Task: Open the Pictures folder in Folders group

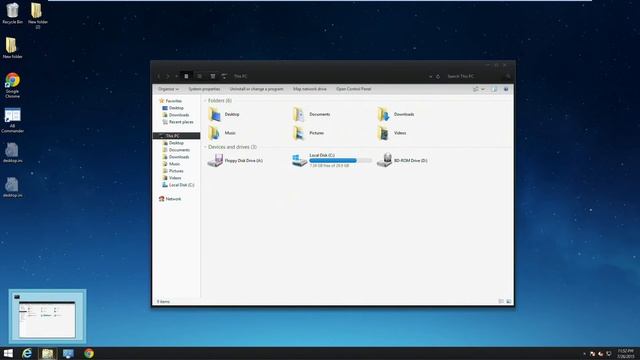Action: (308, 133)
